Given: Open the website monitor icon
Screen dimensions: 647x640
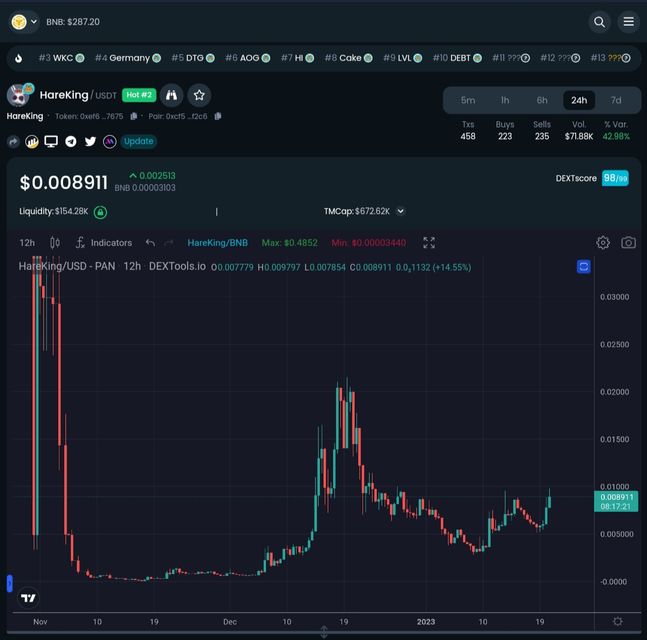Looking at the screenshot, I should (51, 142).
